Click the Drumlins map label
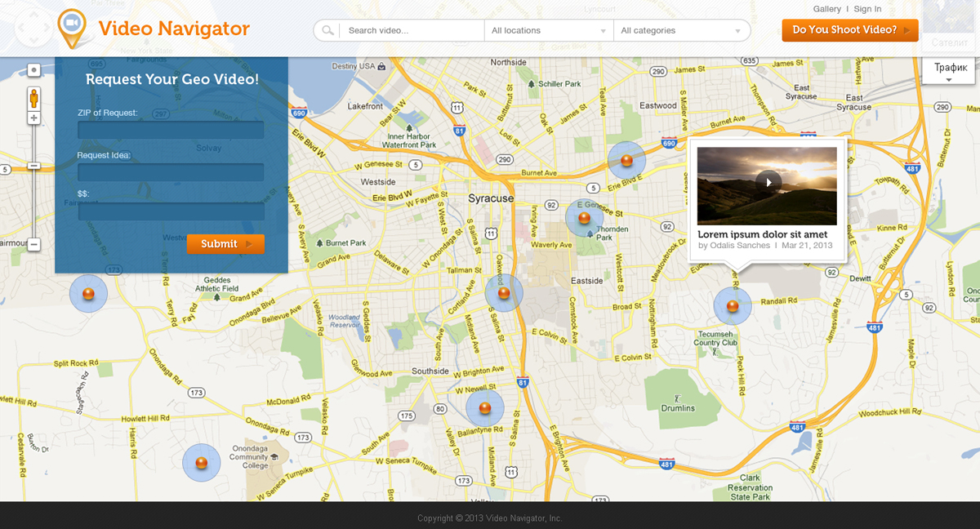Viewport: 980px width, 529px height. (x=678, y=408)
